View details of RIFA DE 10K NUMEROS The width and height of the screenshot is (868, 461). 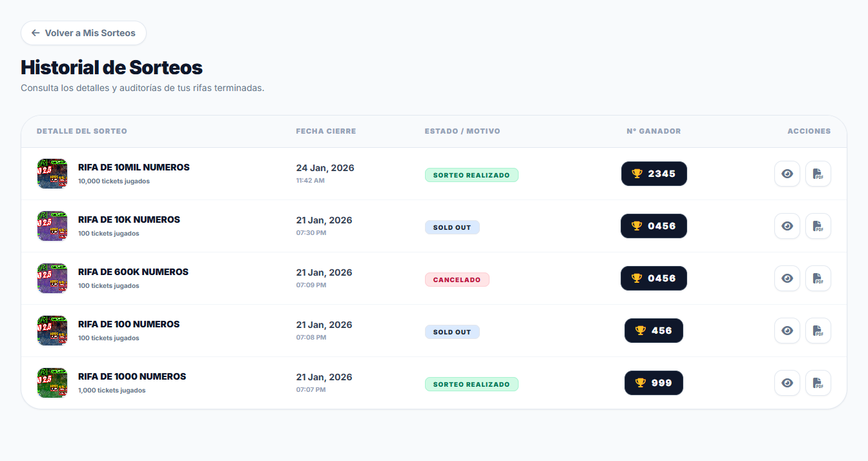[787, 226]
